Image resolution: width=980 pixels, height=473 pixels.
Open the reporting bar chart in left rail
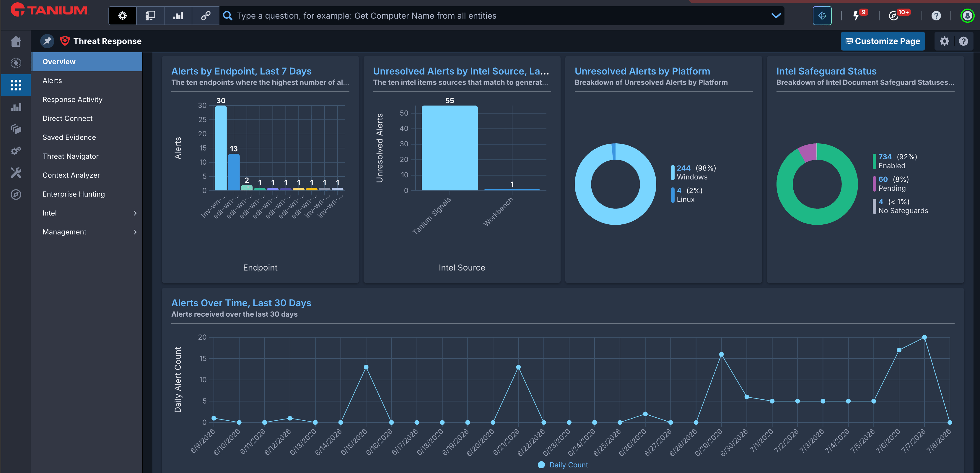[x=16, y=107]
